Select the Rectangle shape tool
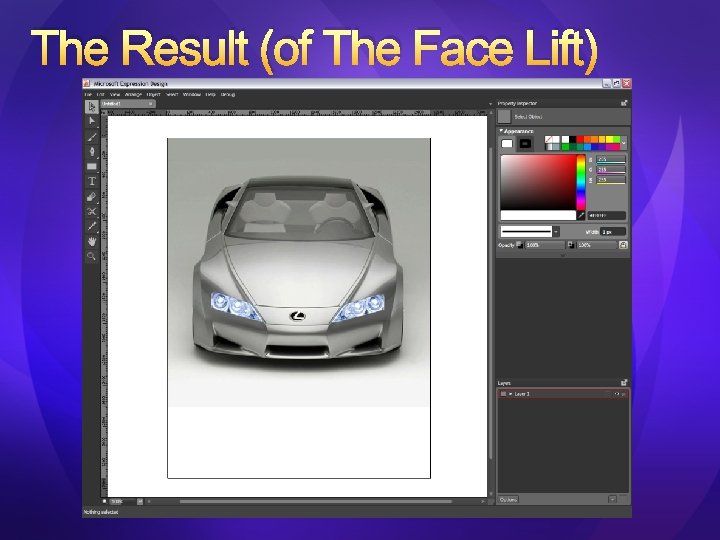The height and width of the screenshot is (540, 720). (92, 166)
